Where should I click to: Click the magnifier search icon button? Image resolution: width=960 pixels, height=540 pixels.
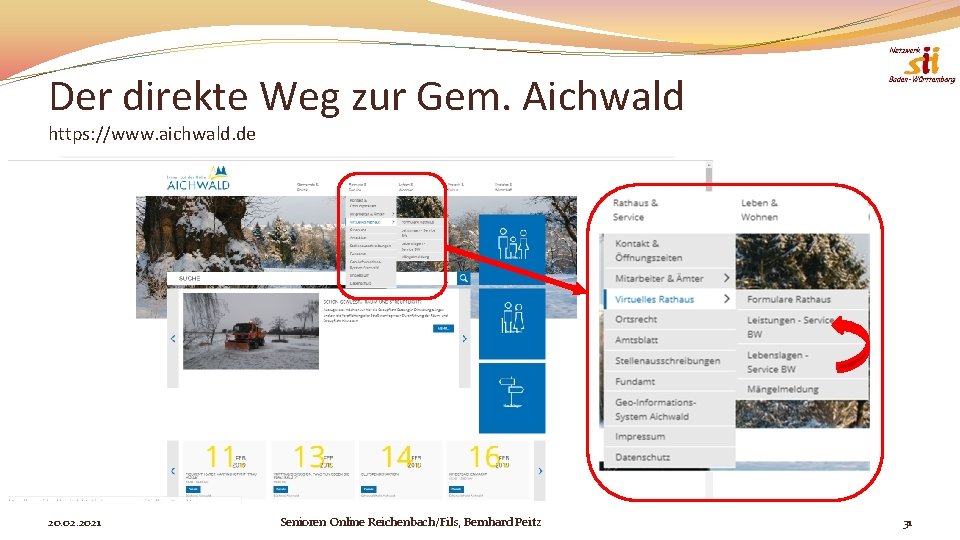(464, 278)
